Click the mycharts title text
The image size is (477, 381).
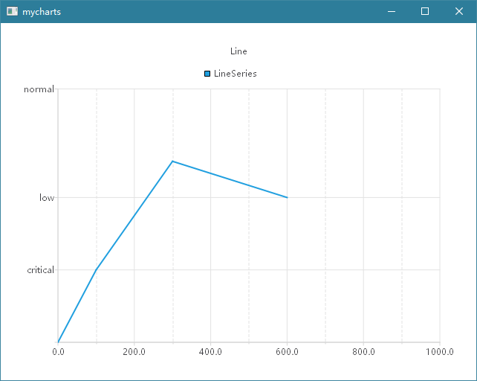pos(42,12)
